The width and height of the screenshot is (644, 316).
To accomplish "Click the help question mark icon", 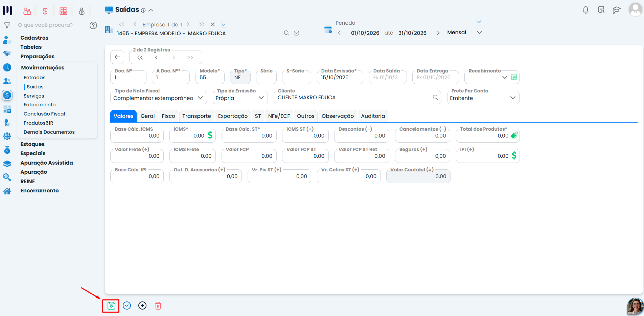I will click(93, 25).
